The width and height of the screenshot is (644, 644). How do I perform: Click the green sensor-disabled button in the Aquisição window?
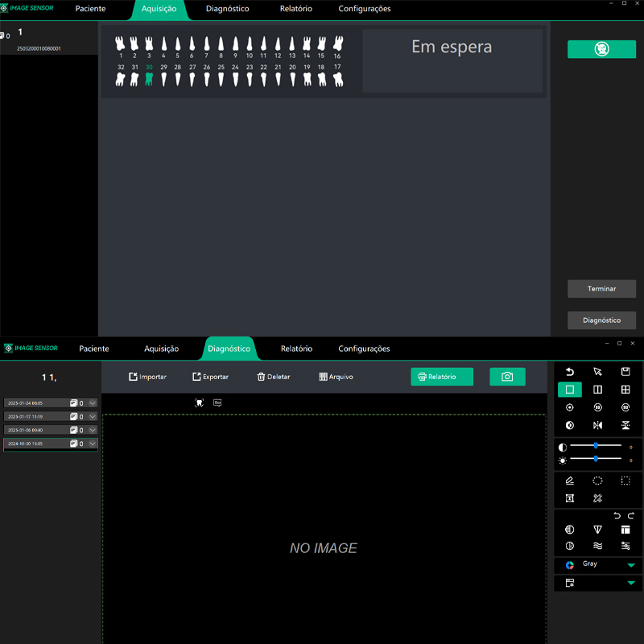tap(601, 49)
